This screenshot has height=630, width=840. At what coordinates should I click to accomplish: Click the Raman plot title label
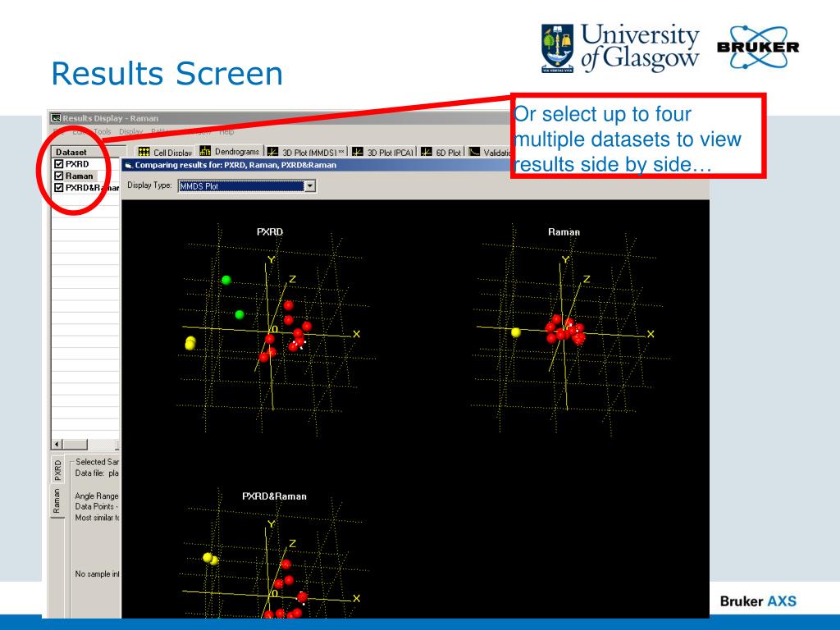(564, 232)
